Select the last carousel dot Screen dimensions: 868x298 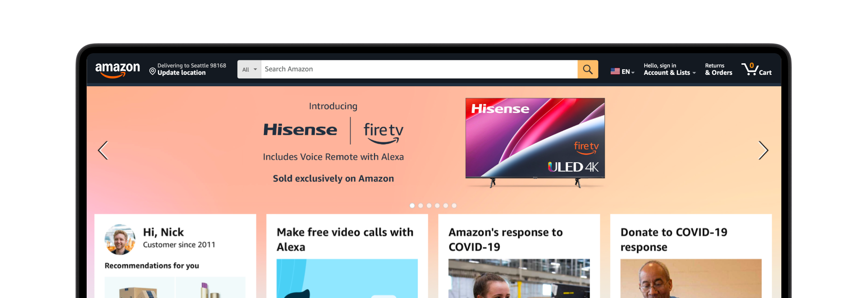click(x=454, y=206)
